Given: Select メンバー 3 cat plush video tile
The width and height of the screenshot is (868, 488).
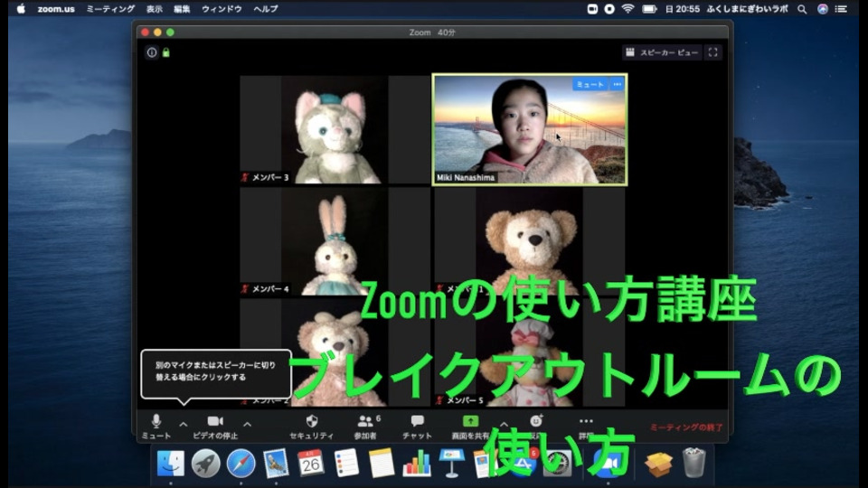Looking at the screenshot, I should point(335,129).
